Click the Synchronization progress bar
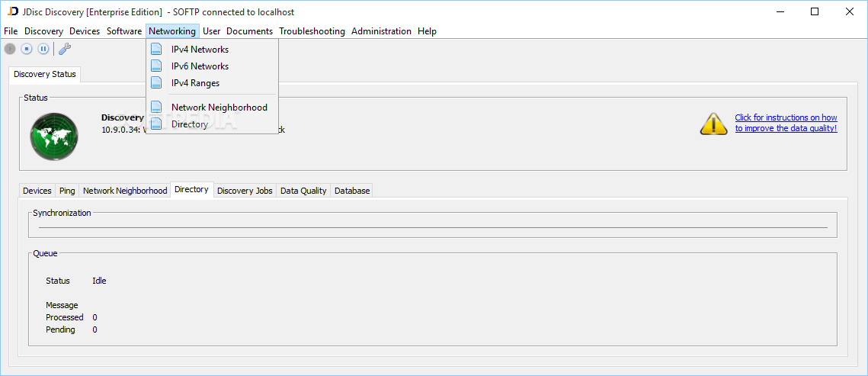The image size is (868, 376). pos(433,227)
